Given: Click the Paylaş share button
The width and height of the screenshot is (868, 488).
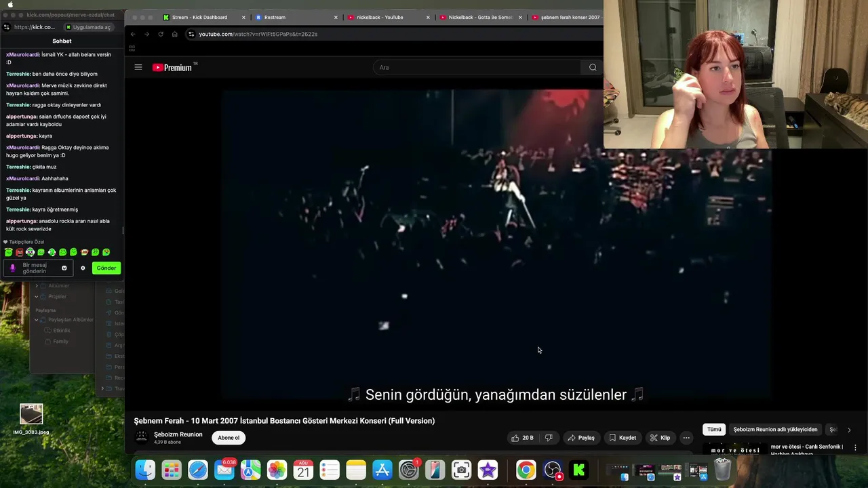Looking at the screenshot, I should (x=581, y=438).
